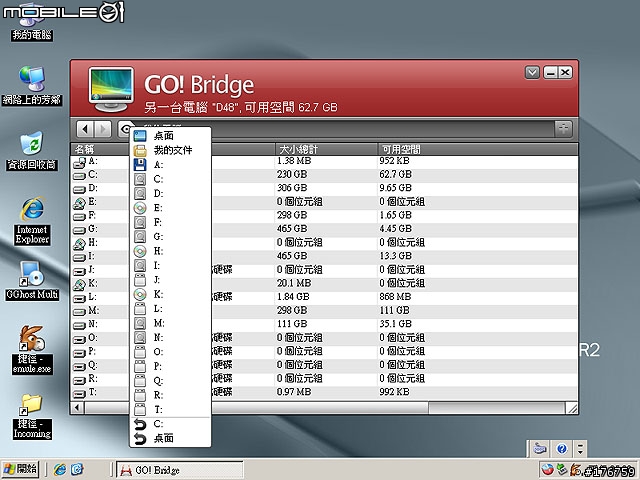Toggle the eye view location button

coord(125,129)
